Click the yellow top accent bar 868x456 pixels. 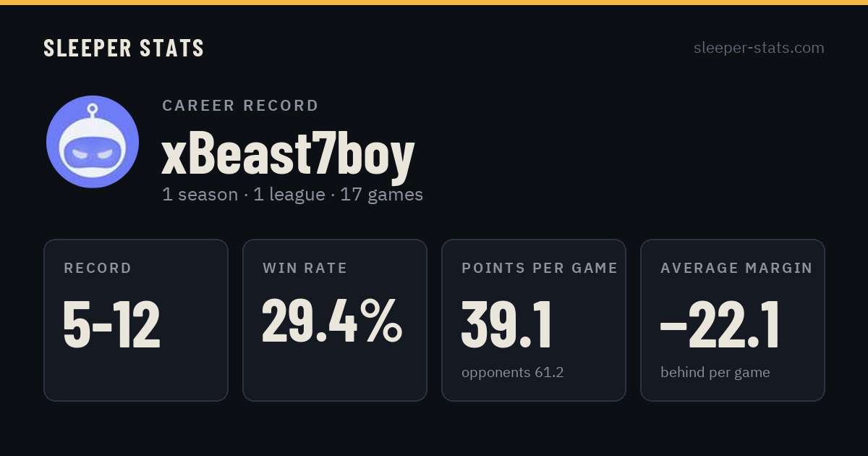[434, 2]
